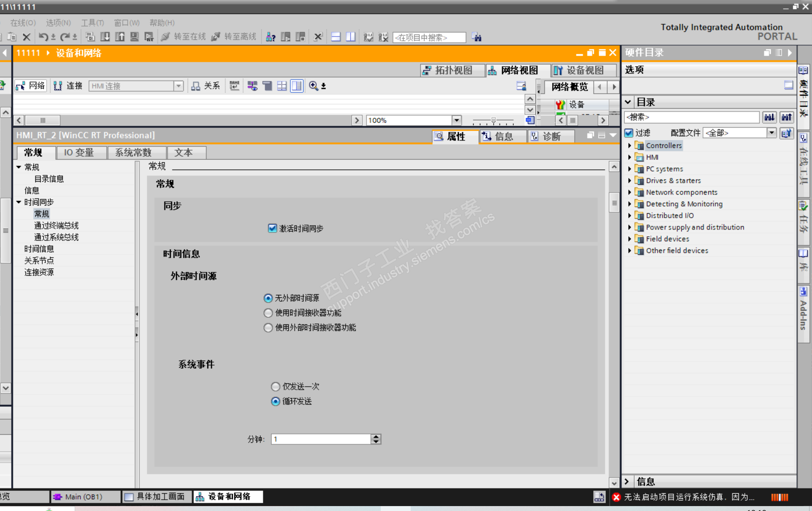Click the profile settings icon beside 配置文件 dropdown
Screen dimensions: 812x511
click(x=786, y=133)
